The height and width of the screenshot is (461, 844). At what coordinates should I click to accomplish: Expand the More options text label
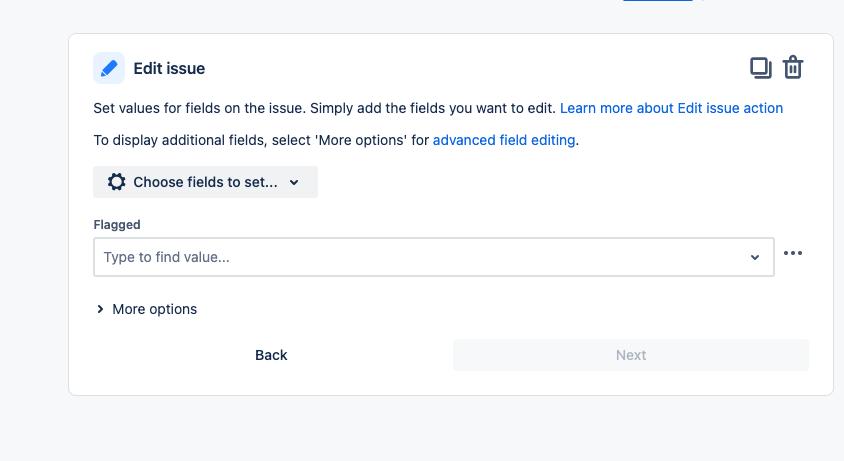click(x=154, y=309)
